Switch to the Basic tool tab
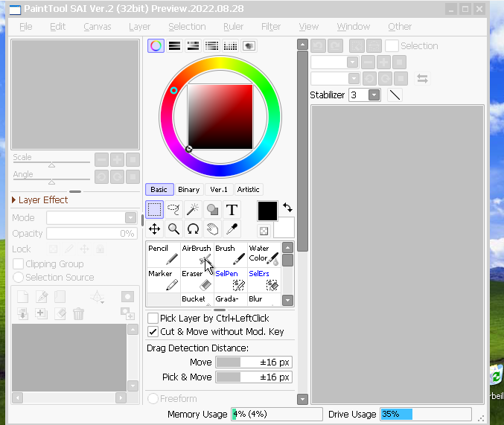Viewport: 504px width, 425px height. pyautogui.click(x=159, y=189)
